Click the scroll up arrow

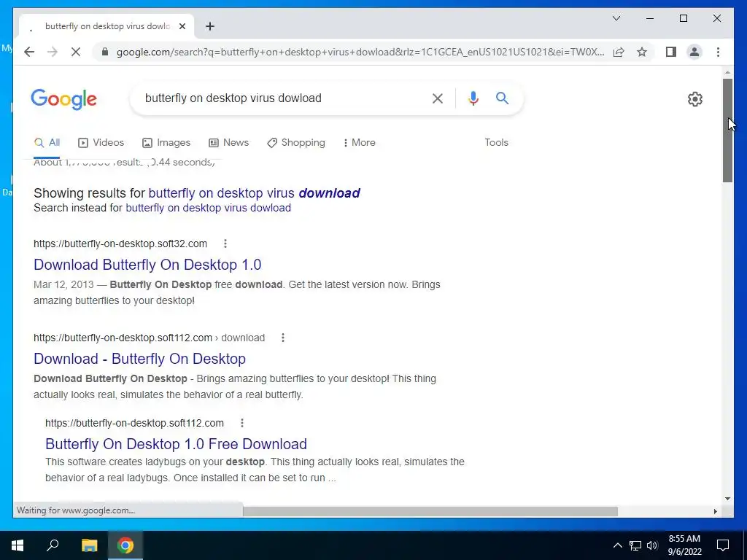click(727, 72)
